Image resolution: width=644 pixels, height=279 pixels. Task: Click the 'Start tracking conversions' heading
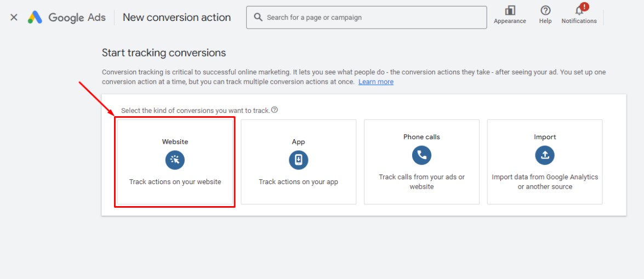click(164, 53)
